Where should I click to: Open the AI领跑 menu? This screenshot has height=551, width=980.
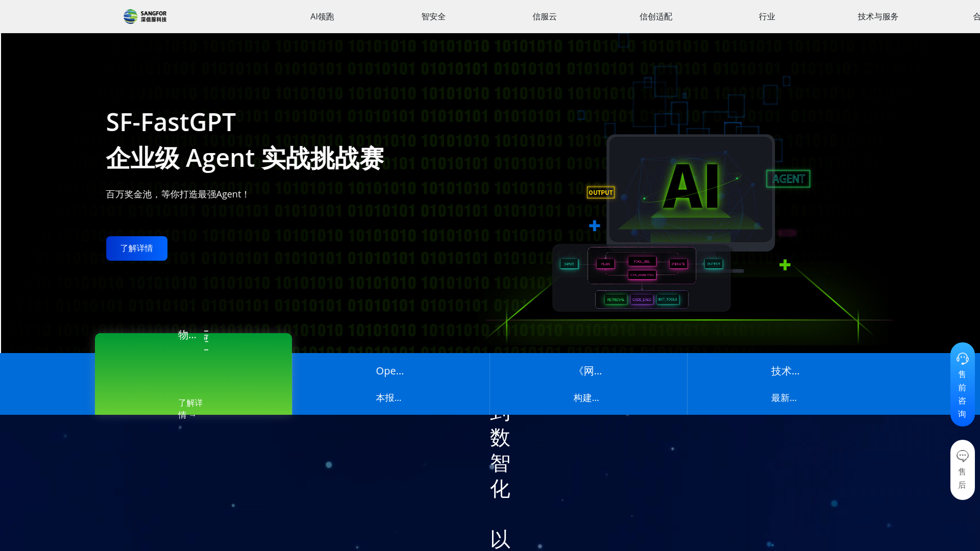(x=322, y=16)
